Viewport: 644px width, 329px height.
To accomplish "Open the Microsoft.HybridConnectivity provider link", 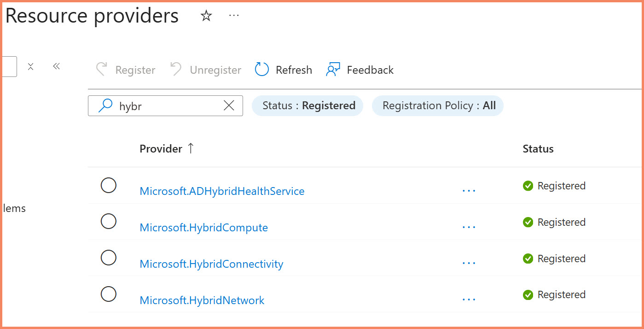I will coord(211,264).
